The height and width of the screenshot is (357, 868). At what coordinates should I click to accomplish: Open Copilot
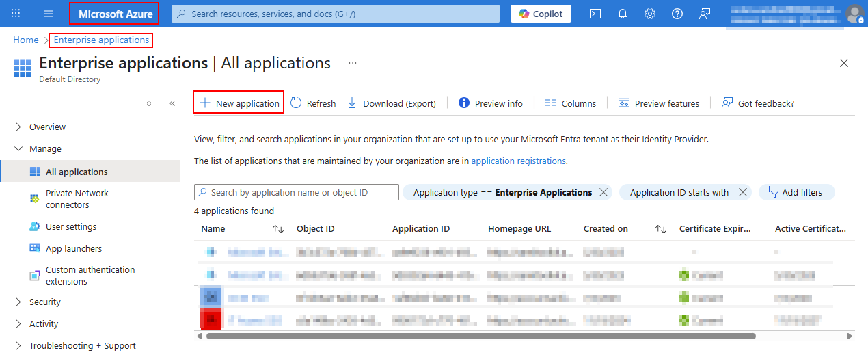[x=541, y=14]
